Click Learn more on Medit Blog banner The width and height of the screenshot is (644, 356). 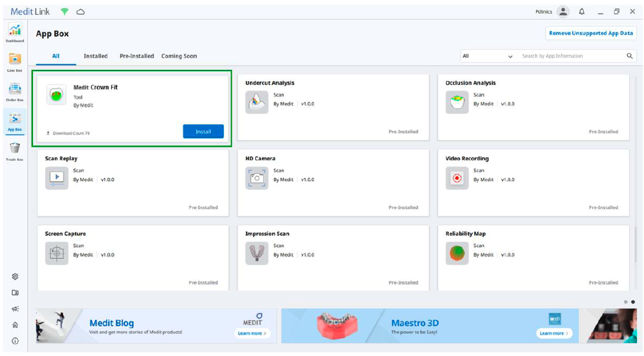252,333
